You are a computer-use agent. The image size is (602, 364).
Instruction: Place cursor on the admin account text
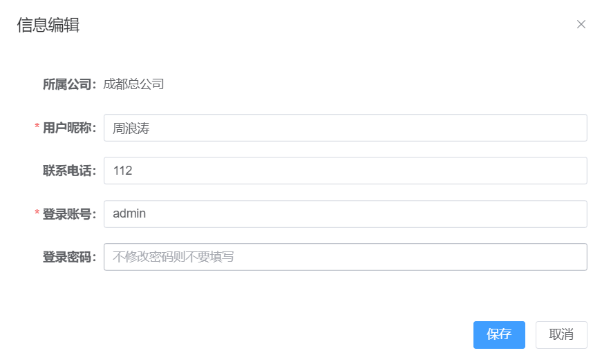[x=129, y=213]
